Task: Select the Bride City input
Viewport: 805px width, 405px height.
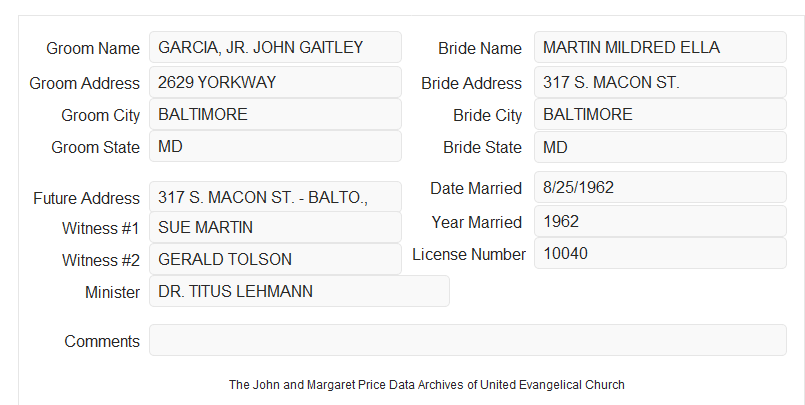Action: pyautogui.click(x=660, y=114)
